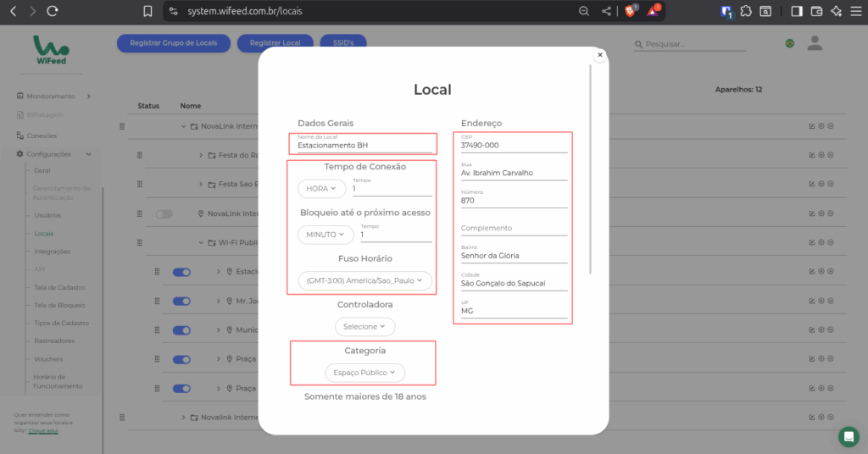This screenshot has height=454, width=868.
Task: Open the user profile avatar icon
Action: 815,43
